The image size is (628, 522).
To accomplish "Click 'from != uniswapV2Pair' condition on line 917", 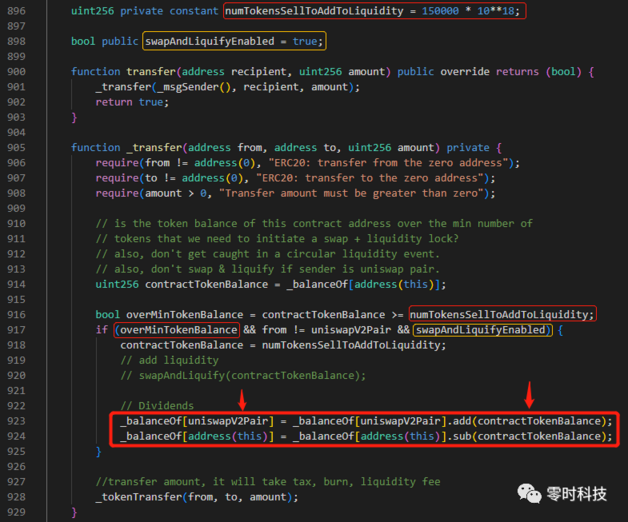I will (x=326, y=330).
